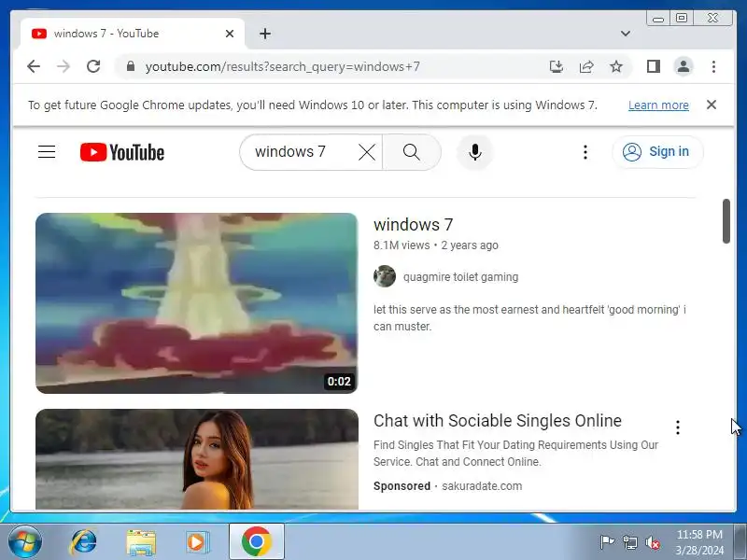Open the Action Center flag icon
The width and height of the screenshot is (747, 560).
click(x=607, y=542)
